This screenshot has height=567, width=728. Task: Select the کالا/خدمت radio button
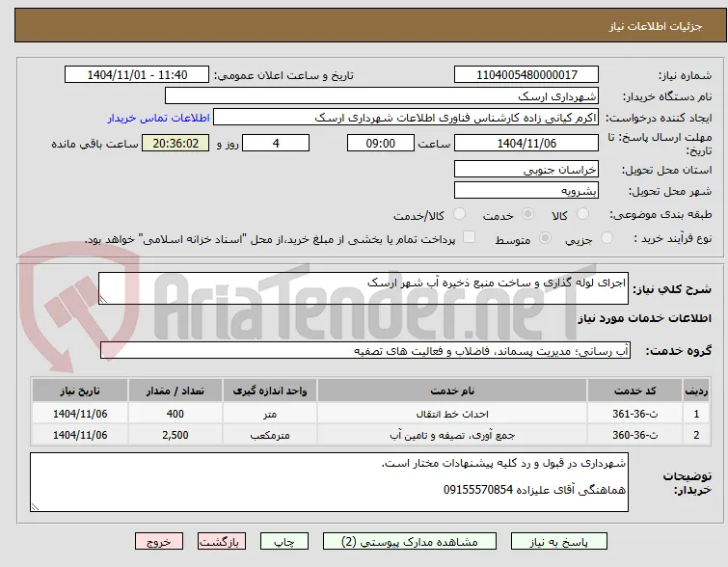click(x=459, y=214)
